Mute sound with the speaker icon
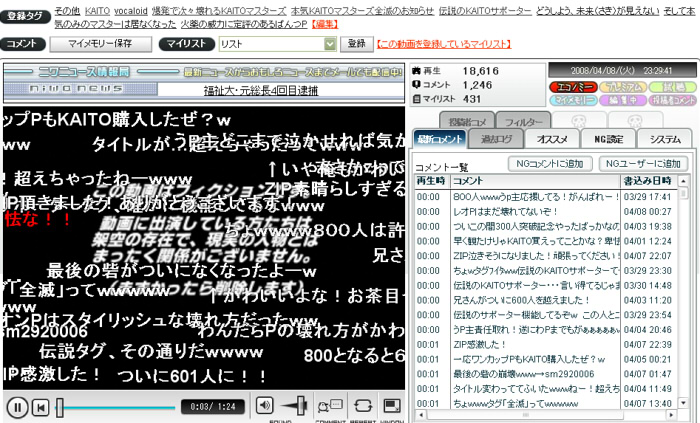700x423 pixels. click(x=264, y=406)
